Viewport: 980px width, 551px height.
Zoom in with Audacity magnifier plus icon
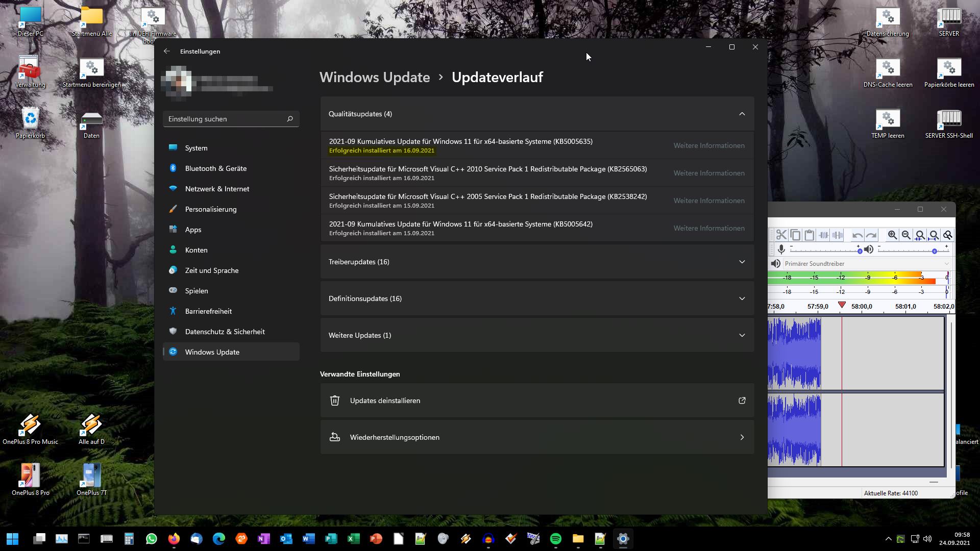click(892, 235)
